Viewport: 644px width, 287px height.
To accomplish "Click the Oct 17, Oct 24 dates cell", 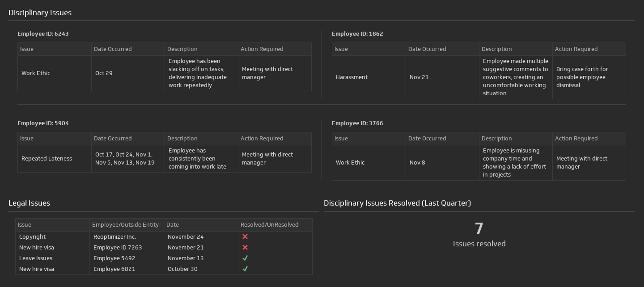I will click(128, 159).
